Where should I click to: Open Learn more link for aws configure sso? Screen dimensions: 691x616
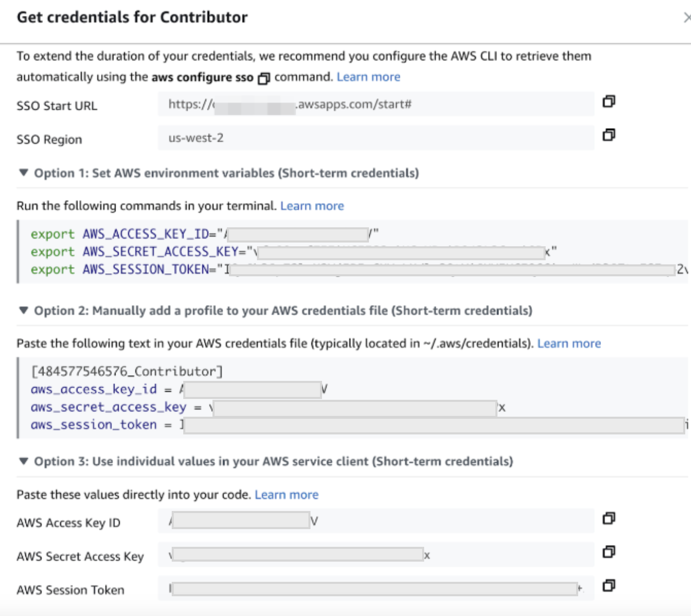pos(368,77)
